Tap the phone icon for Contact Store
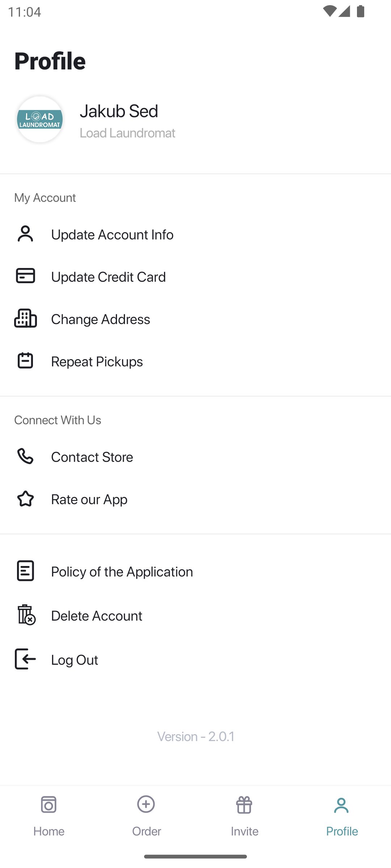Viewport: 391px width, 868px height. 25,456
